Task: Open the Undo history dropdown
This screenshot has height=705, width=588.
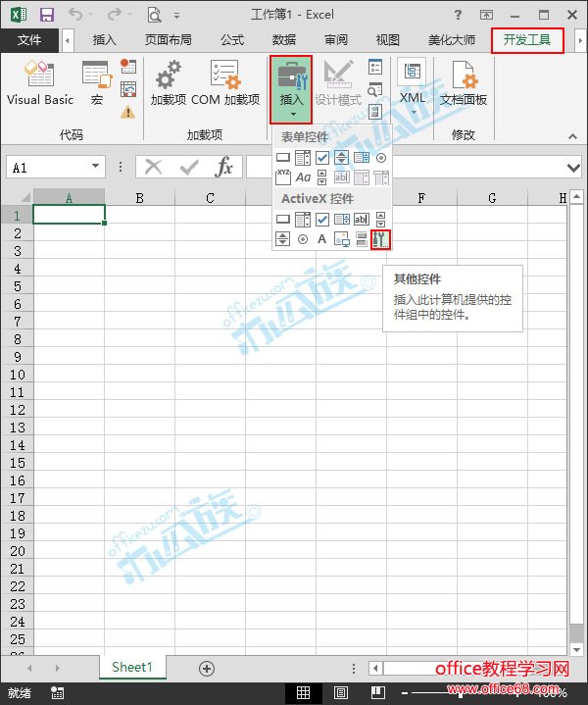Action: (90, 15)
